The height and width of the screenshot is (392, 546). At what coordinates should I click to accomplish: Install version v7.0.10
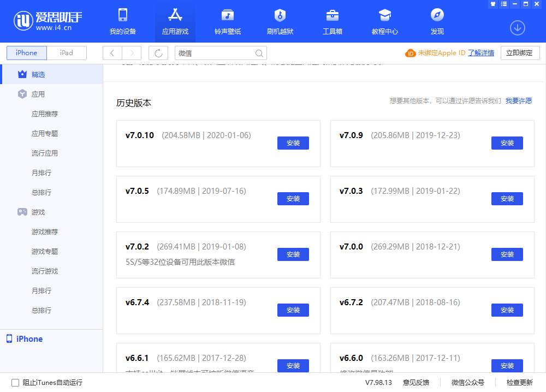293,143
